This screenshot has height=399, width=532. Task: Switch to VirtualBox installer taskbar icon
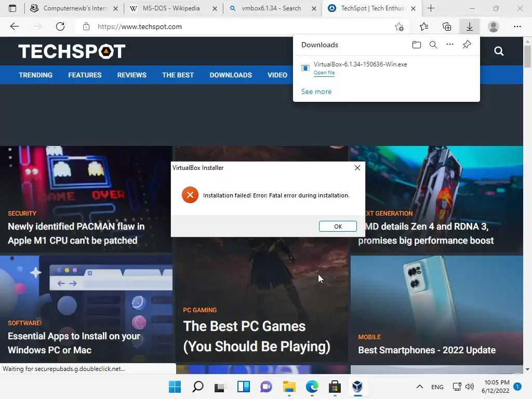tap(357, 387)
